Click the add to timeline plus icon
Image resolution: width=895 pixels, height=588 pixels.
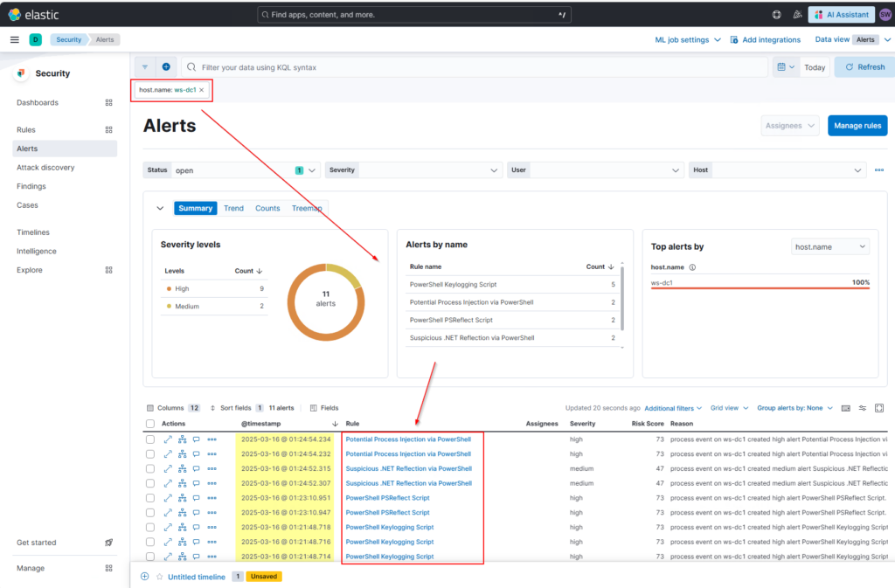(x=145, y=577)
